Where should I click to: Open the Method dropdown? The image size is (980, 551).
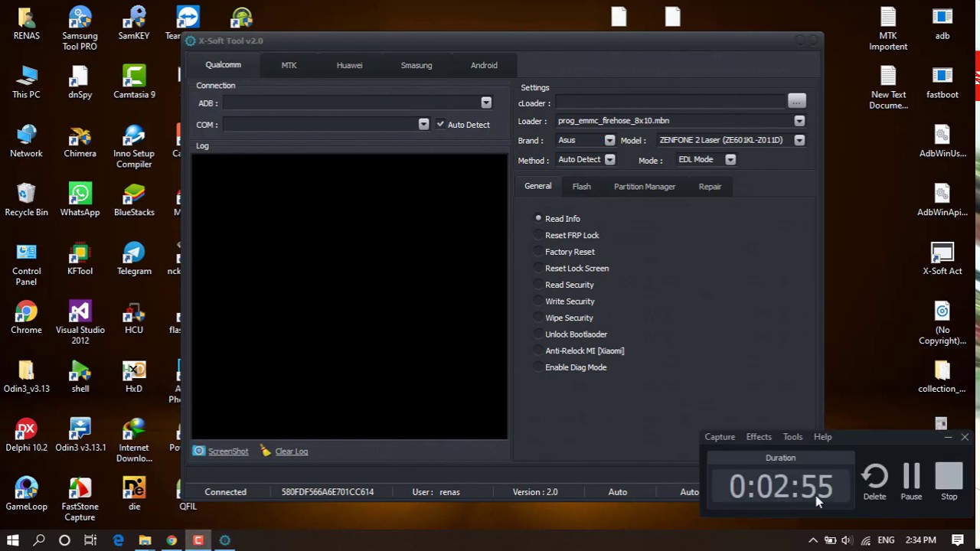coord(609,160)
